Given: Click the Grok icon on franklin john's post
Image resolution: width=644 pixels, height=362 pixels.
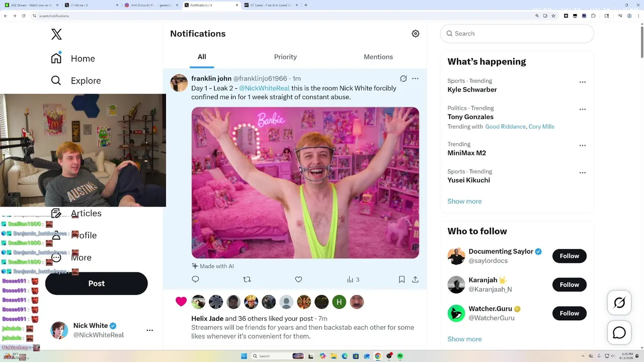Looking at the screenshot, I should click(x=403, y=78).
